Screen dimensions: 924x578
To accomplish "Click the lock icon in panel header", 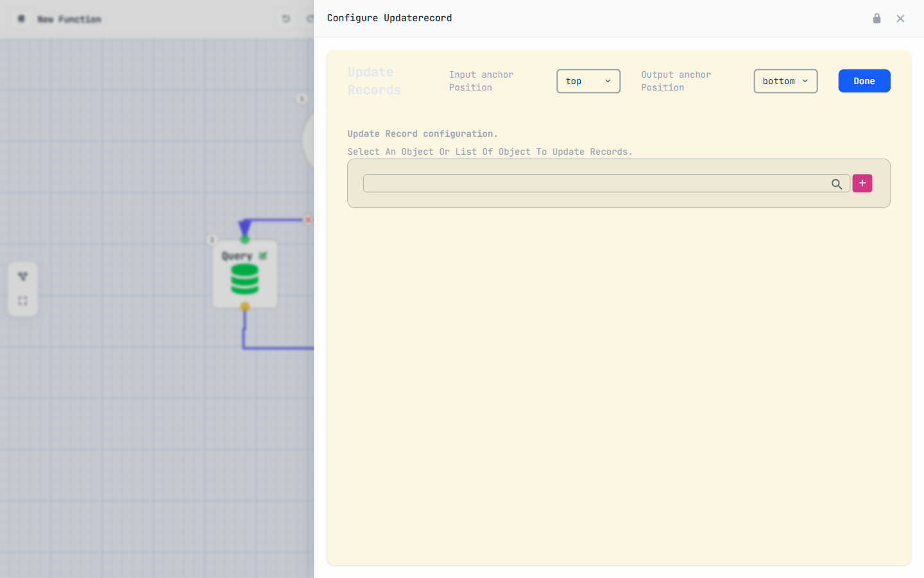I will pos(877,18).
